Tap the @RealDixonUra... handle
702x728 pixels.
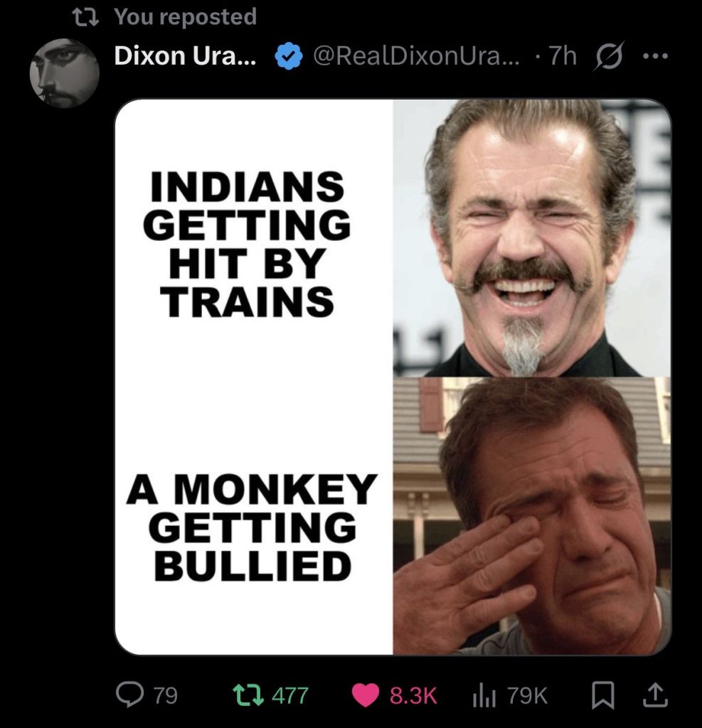(417, 56)
